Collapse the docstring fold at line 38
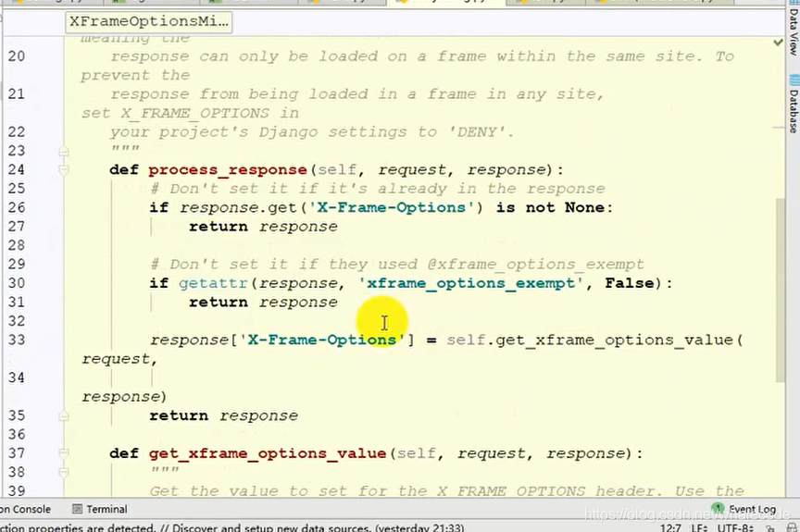The width and height of the screenshot is (800, 532). click(64, 473)
